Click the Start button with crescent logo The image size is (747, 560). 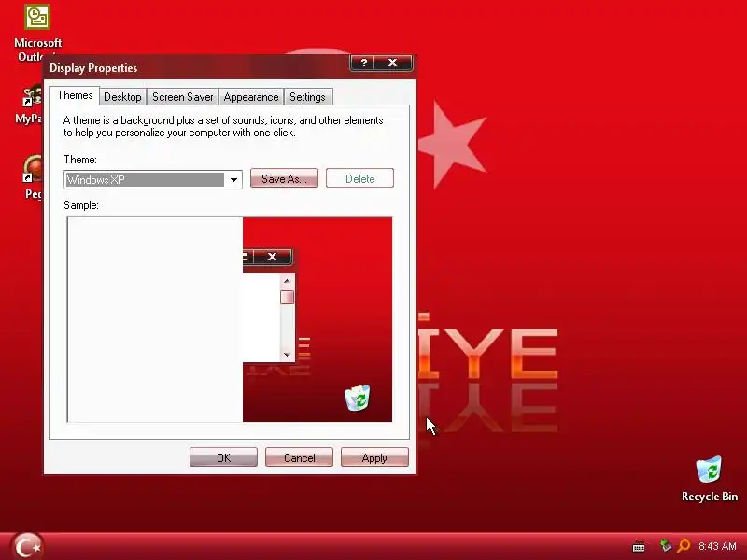click(x=27, y=546)
